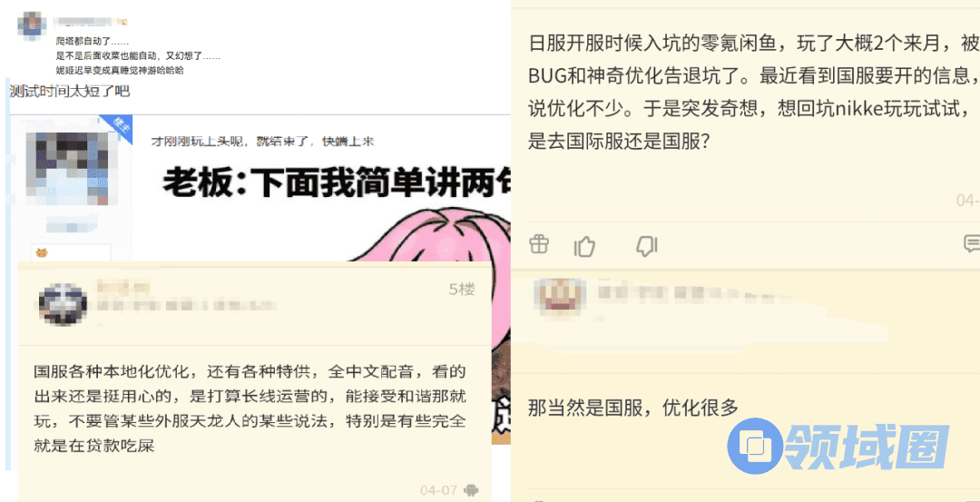The width and height of the screenshot is (980, 502).
Task: Open the small avatar at top left
Action: coord(31,25)
